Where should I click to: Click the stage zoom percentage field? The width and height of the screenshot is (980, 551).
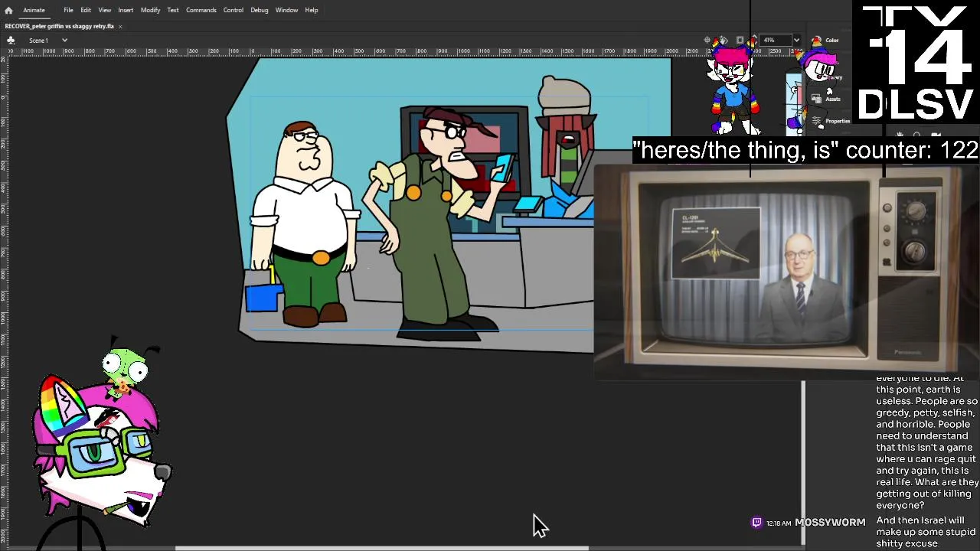pyautogui.click(x=775, y=40)
